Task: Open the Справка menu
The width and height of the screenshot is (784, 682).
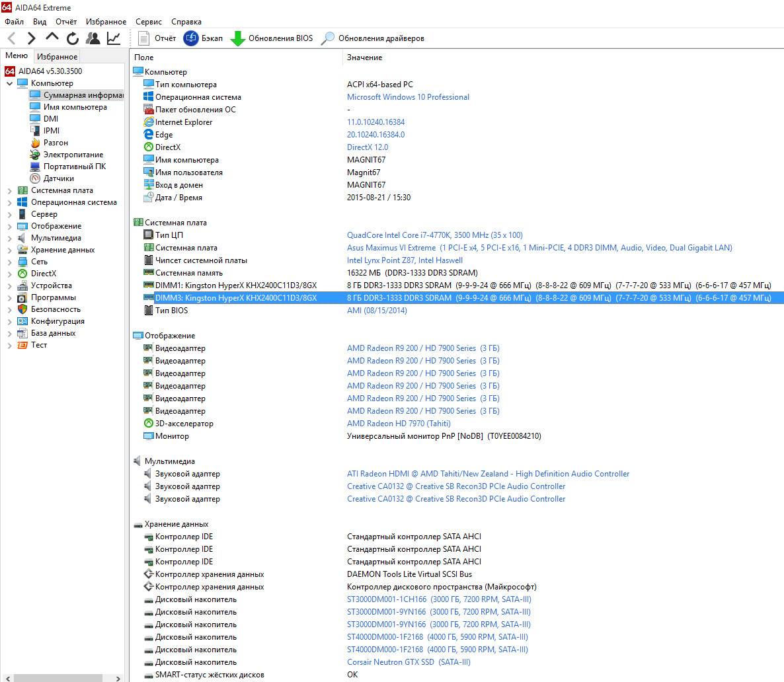Action: coord(186,22)
